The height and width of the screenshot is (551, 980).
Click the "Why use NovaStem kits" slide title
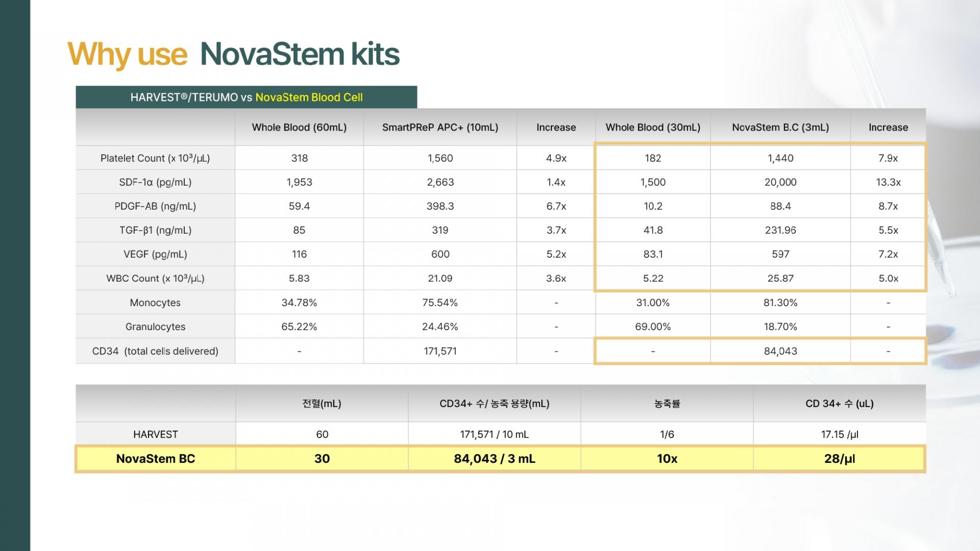(x=233, y=54)
